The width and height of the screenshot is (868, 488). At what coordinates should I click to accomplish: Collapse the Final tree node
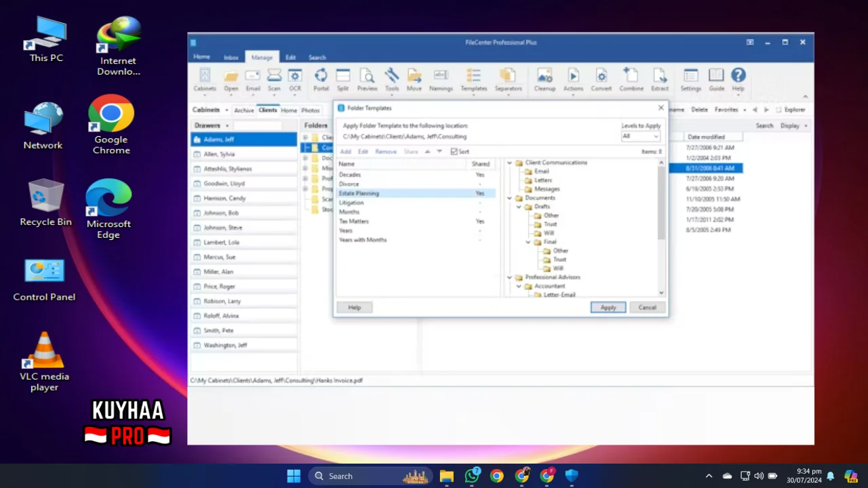pyautogui.click(x=528, y=242)
